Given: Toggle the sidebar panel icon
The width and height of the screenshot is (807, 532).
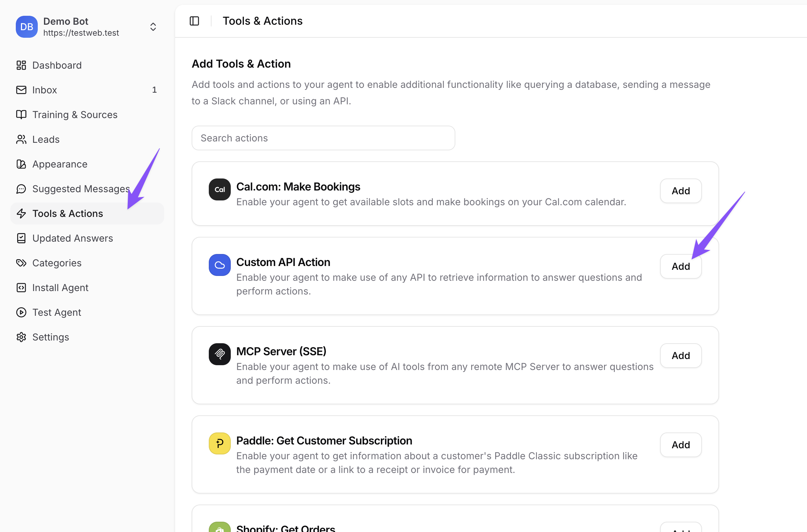Looking at the screenshot, I should pos(194,21).
